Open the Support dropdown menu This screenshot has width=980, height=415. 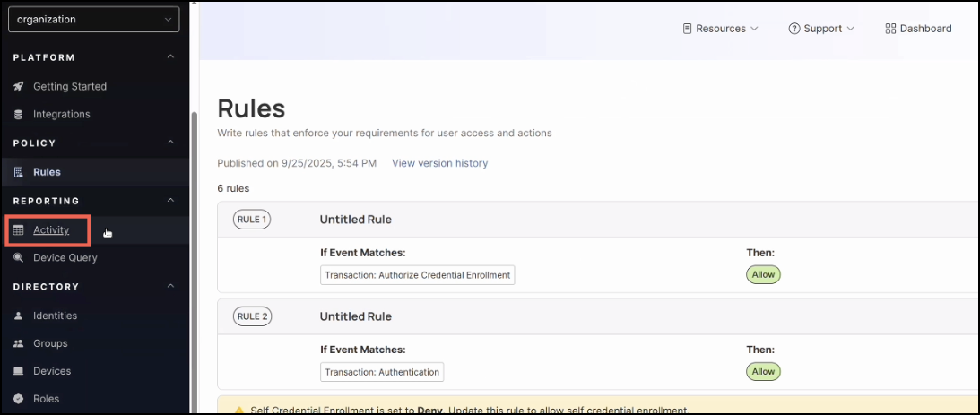click(x=821, y=29)
